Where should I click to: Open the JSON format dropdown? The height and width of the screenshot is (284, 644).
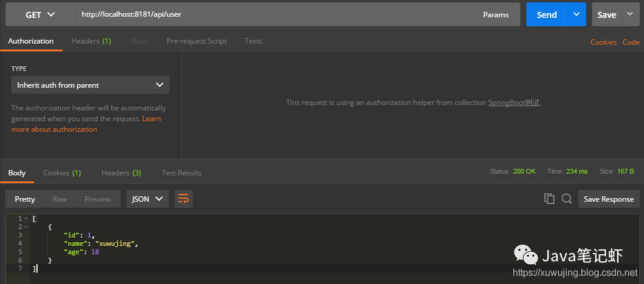(147, 199)
